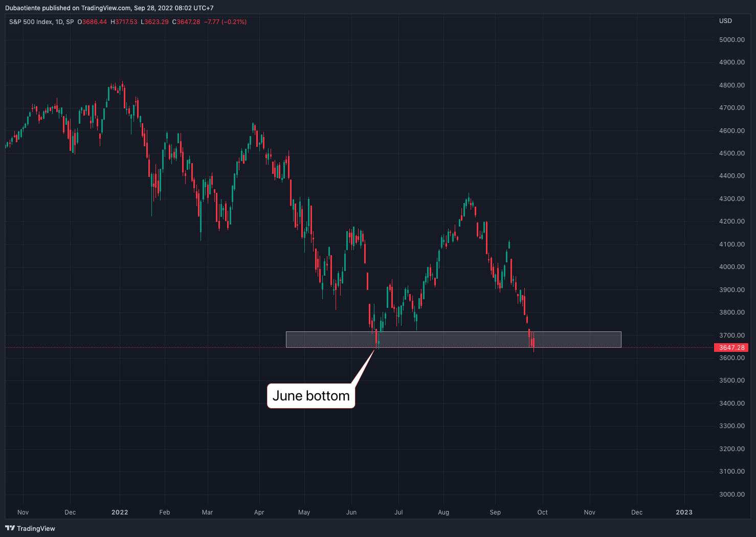Click the 4300.00 price axis label

731,199
